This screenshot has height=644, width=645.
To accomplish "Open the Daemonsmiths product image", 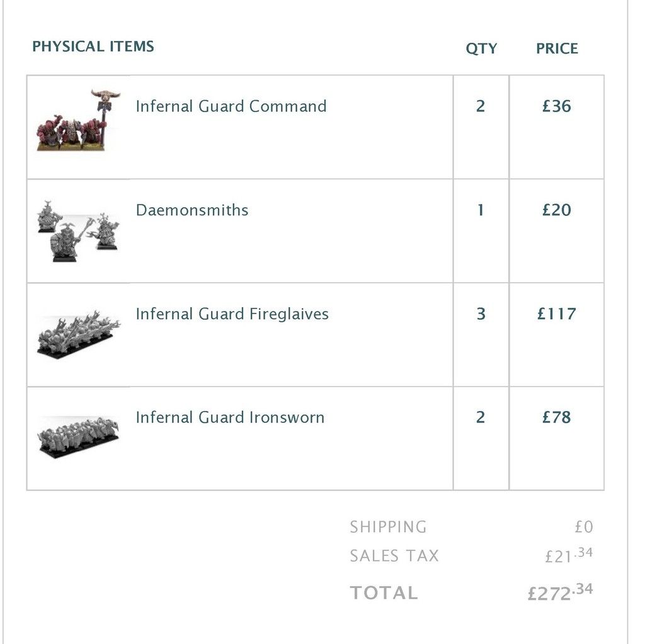I will pos(79,230).
